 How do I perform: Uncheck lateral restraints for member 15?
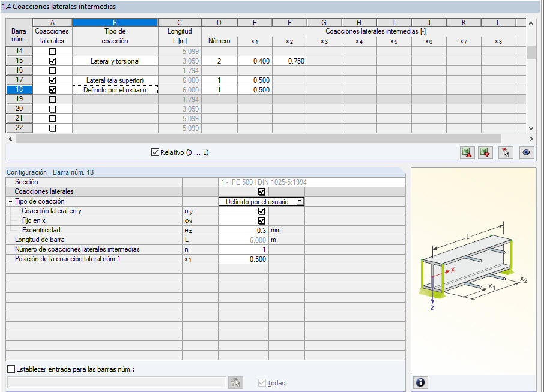pyautogui.click(x=52, y=61)
